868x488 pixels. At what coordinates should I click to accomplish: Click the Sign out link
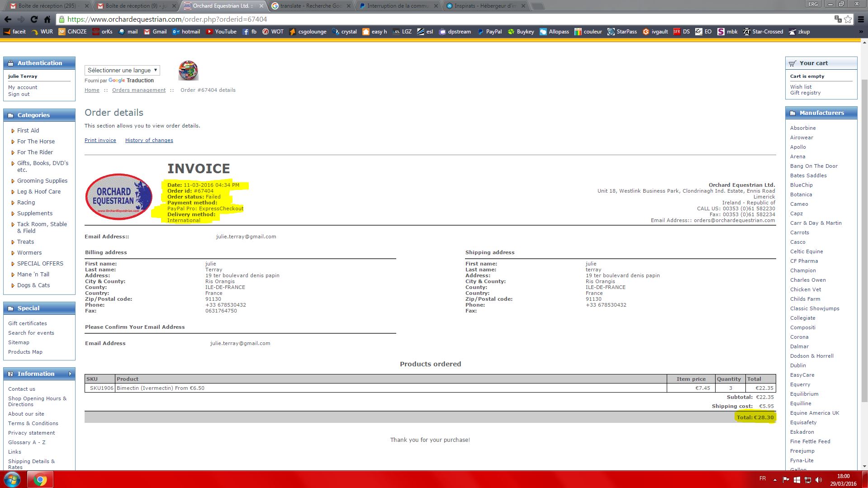coord(19,94)
